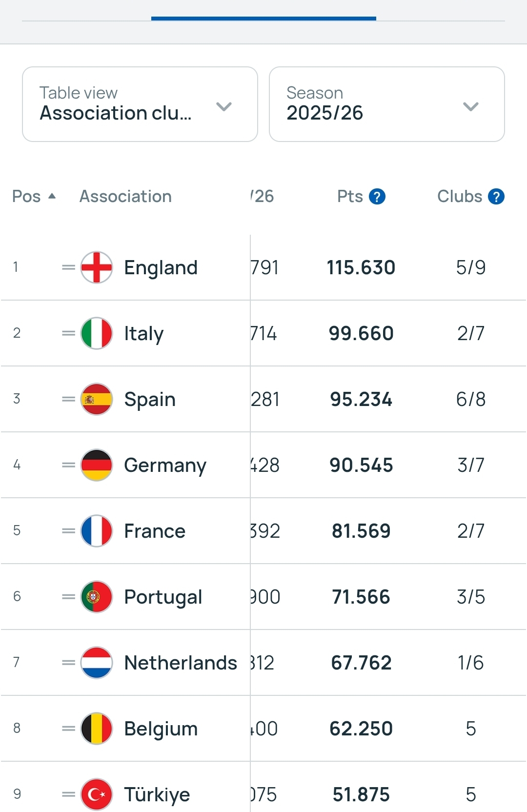Click the Clubs column header label
This screenshot has width=527, height=812.
(459, 197)
